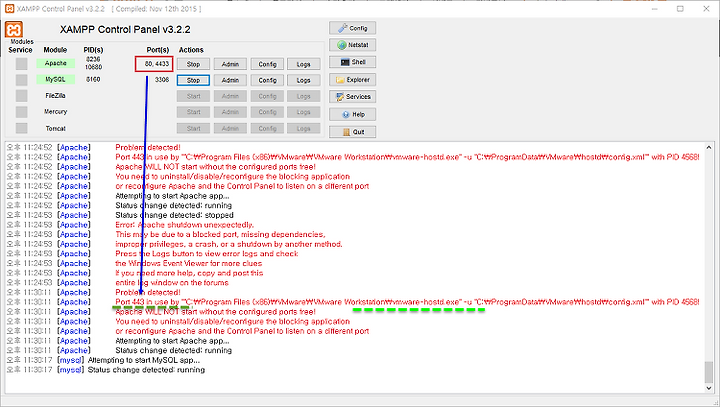Click Apache PID 10680
The image size is (720, 407).
[93, 67]
